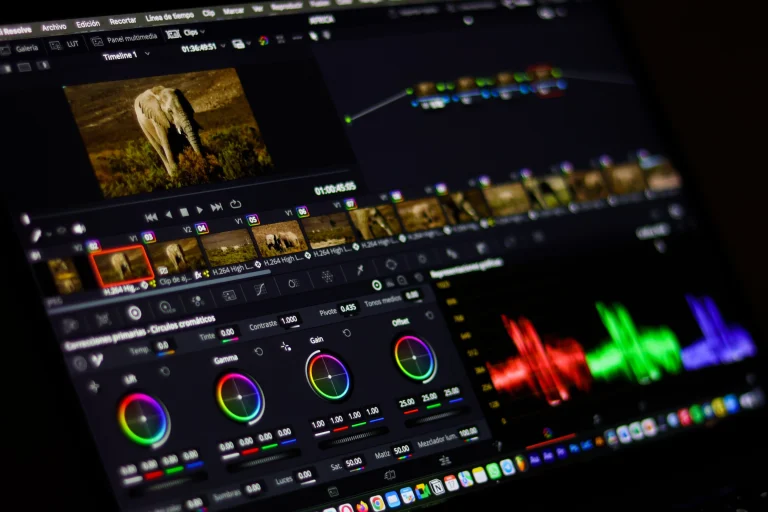The width and height of the screenshot is (768, 512).
Task: Click the Mezclador lum. value 100.00
Action: (468, 432)
